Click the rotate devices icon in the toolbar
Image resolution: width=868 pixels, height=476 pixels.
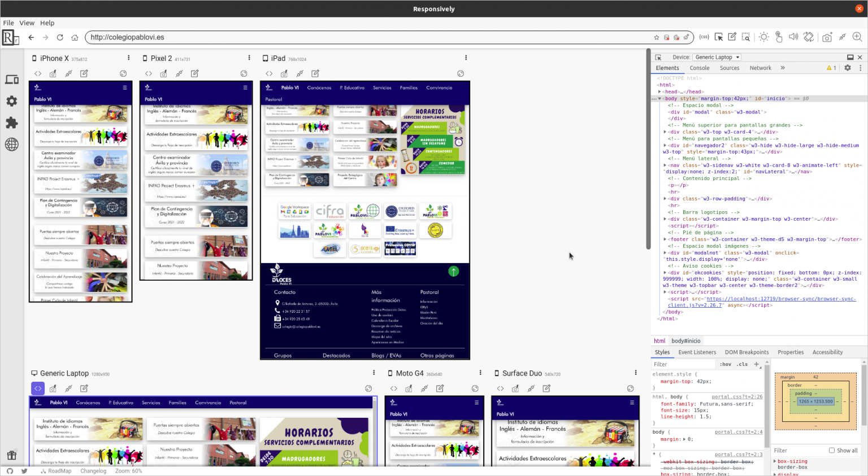(809, 37)
